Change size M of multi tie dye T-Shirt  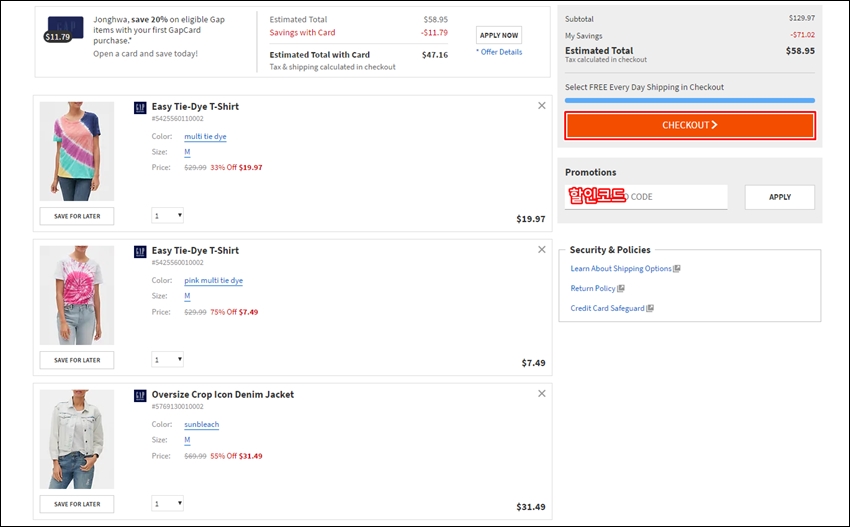187,152
